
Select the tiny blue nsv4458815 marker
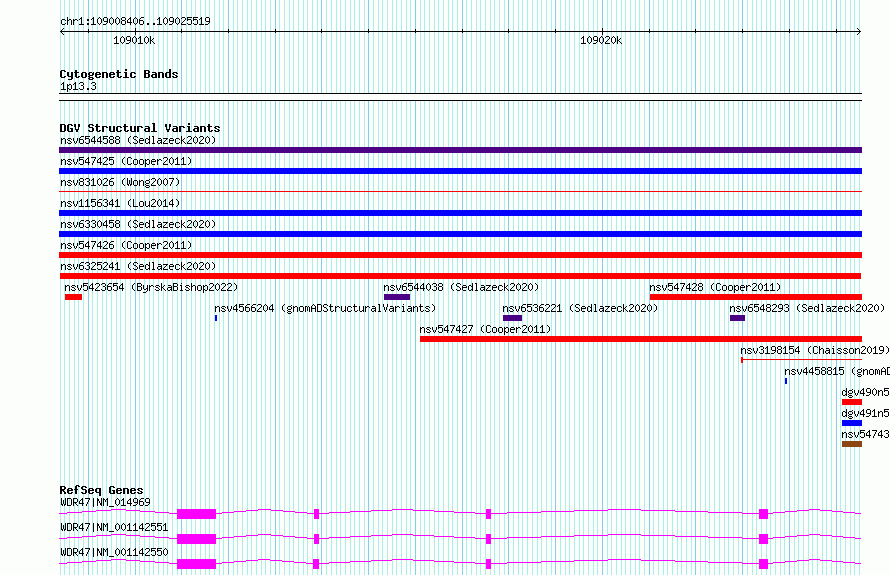[x=786, y=381]
